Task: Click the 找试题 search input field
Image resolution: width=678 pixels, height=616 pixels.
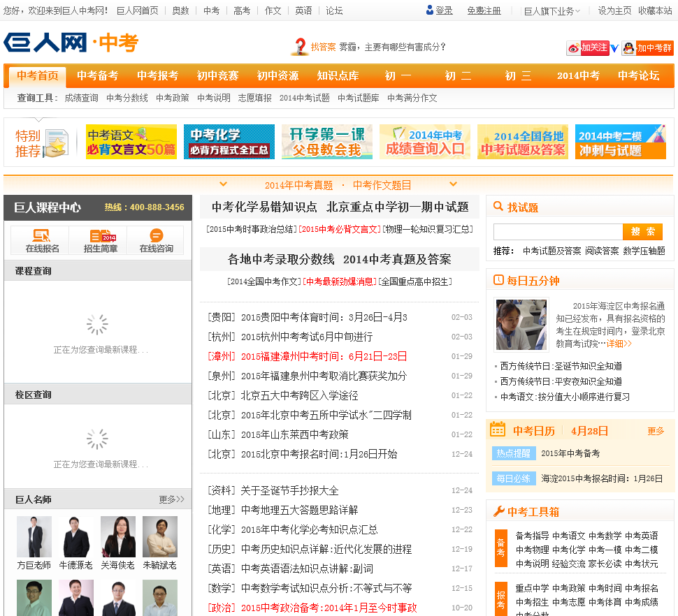Action: 558,232
